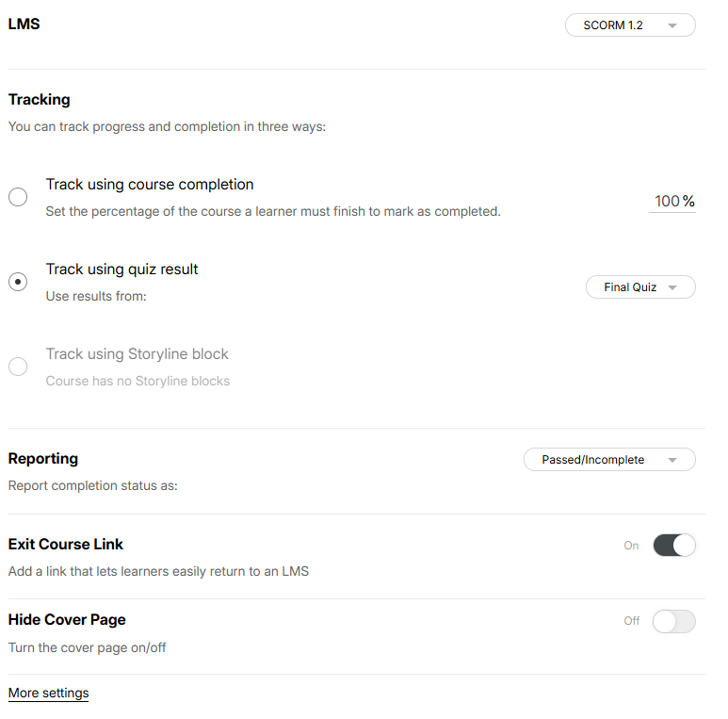Screen dimensions: 728x719
Task: Click the "On" status label
Action: 631,546
